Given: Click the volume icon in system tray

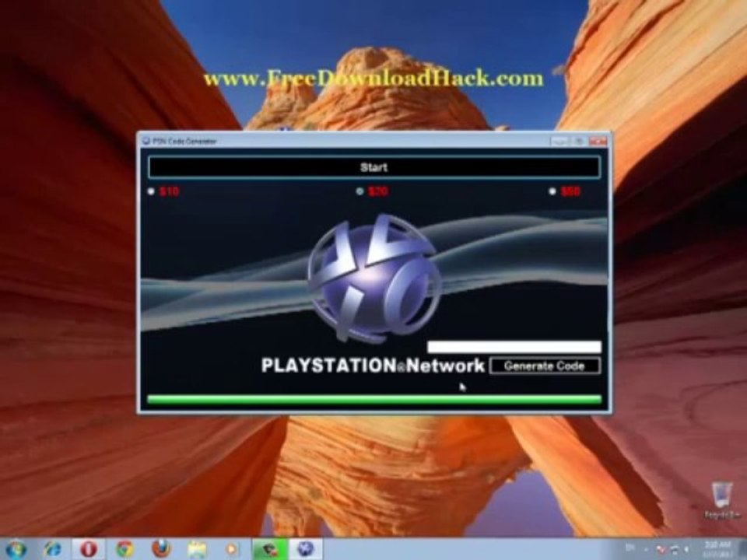Looking at the screenshot, I should pyautogui.click(x=686, y=549).
